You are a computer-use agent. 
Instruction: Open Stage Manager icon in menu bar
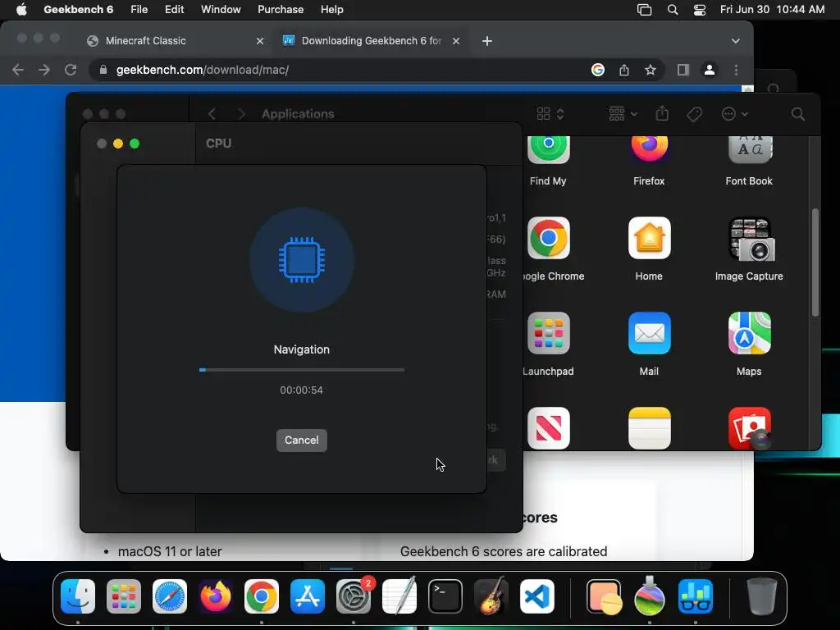pos(644,10)
